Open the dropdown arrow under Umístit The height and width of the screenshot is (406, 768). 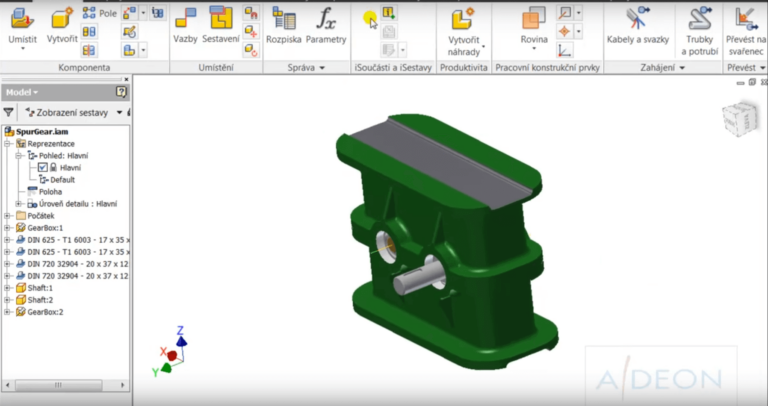(23, 49)
